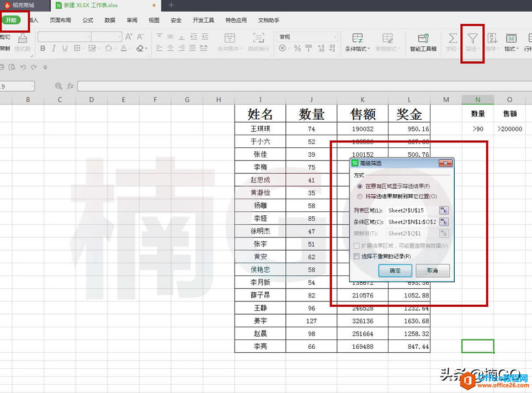Image resolution: width=532 pixels, height=393 pixels.
Task: Add a new document tab with plus
Action: pyautogui.click(x=171, y=5)
